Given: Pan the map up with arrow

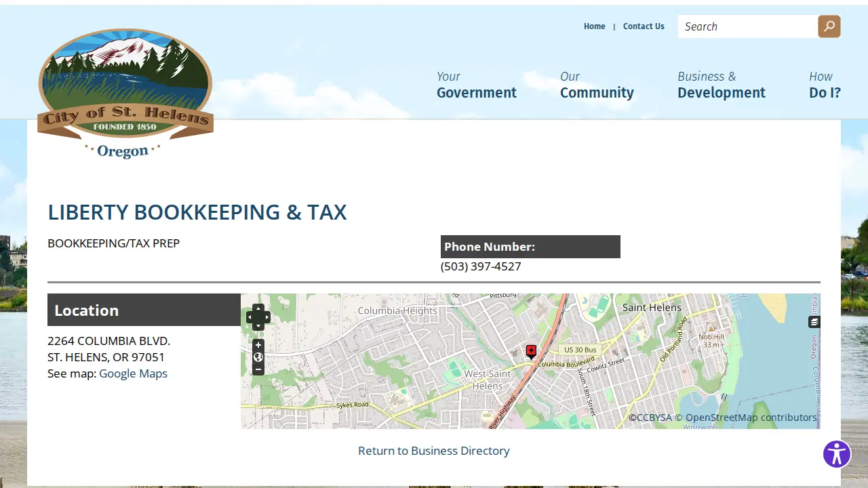Looking at the screenshot, I should 258,308.
